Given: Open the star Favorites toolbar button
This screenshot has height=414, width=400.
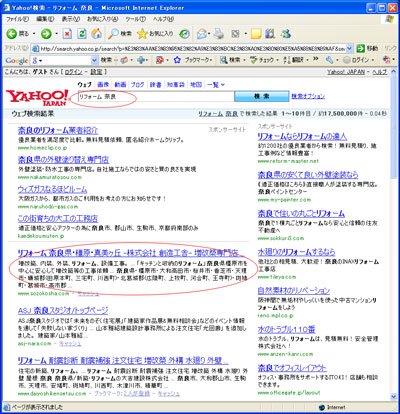Looking at the screenshot, I should pyautogui.click(x=155, y=33).
